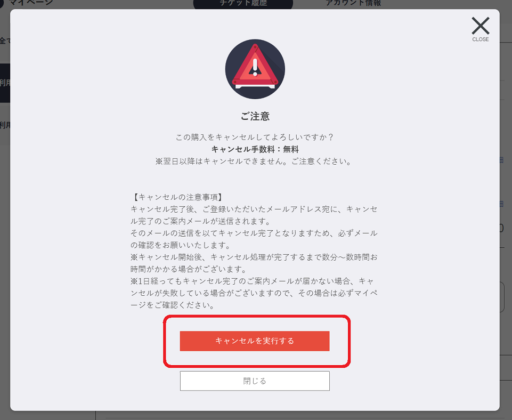Open the アカウント情報 tab in the header
Screen dimensions: 512x420
click(x=353, y=3)
